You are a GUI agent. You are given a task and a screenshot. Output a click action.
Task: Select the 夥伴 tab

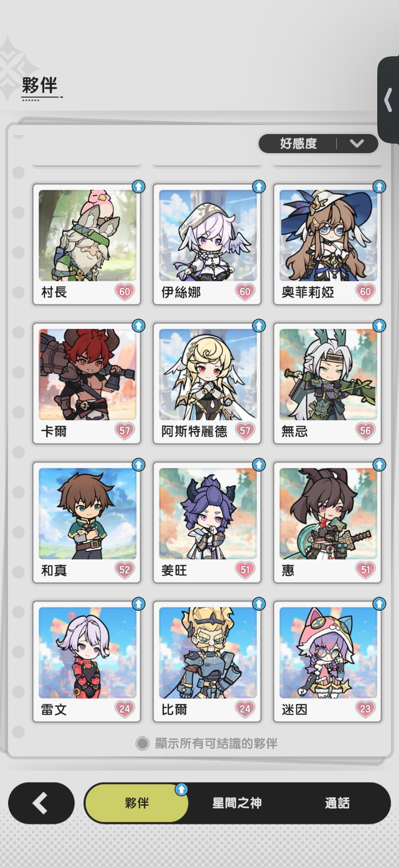(137, 803)
